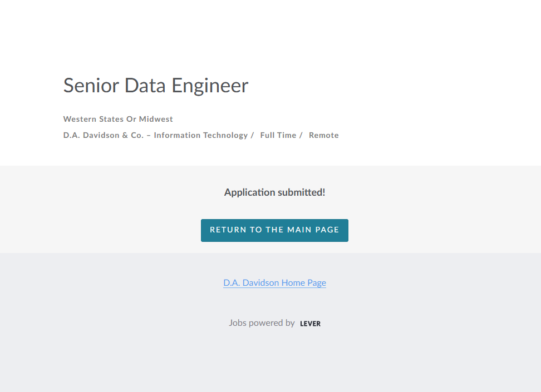Click the Lever logo in the footer
Viewport: 541px width, 392px height.
tap(310, 324)
